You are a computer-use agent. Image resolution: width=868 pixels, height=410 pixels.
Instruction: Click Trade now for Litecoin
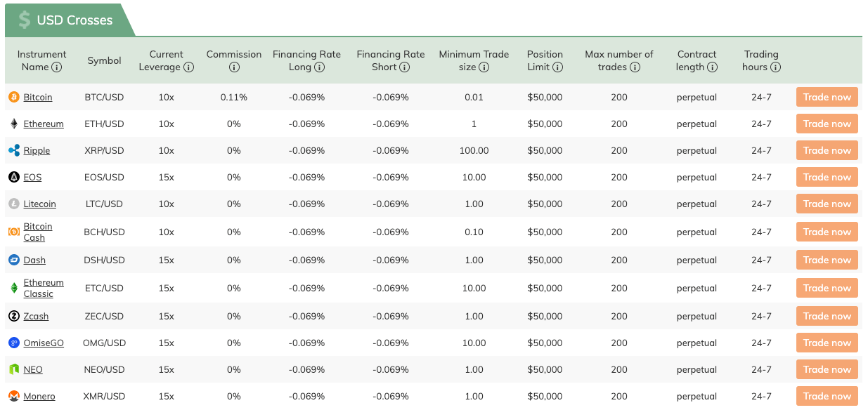click(827, 204)
